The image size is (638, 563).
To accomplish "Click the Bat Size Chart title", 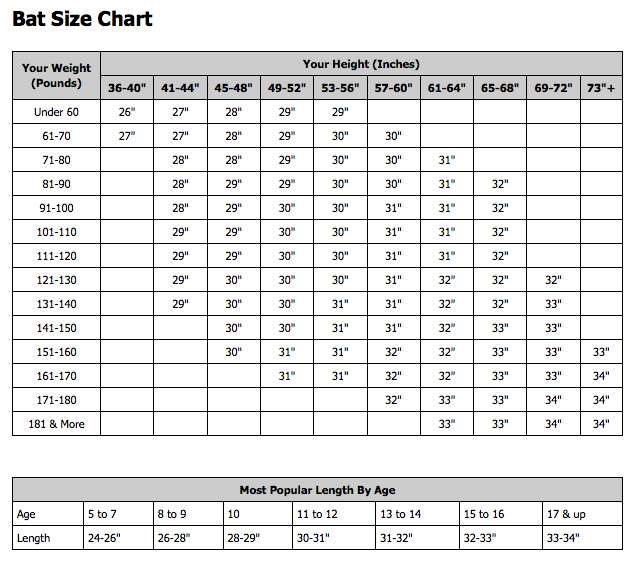I will [83, 19].
